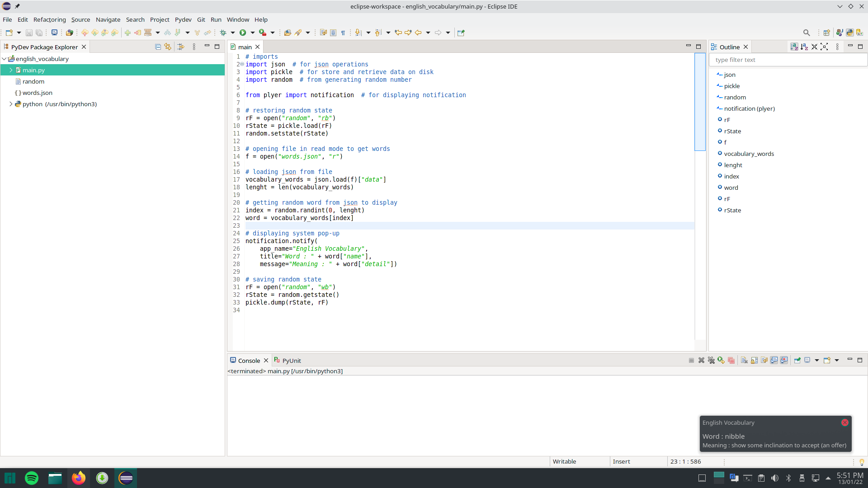Click the toolbar search magnifier icon
The width and height of the screenshot is (868, 488).
point(806,33)
